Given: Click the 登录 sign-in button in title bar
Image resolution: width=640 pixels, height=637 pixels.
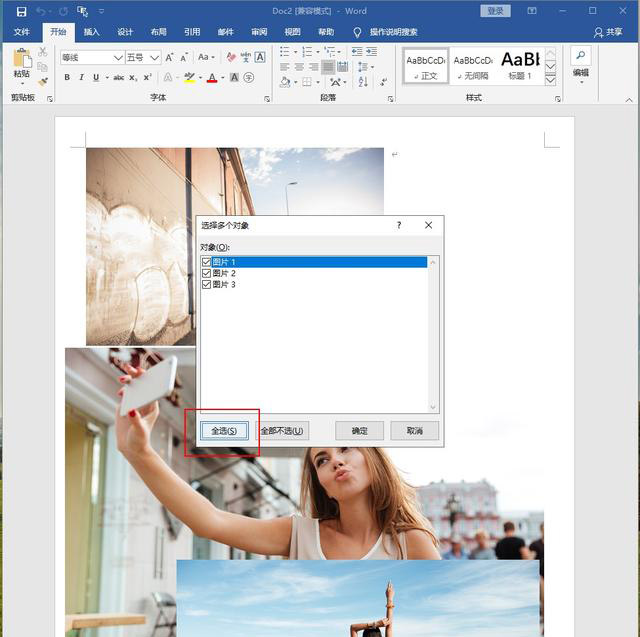Looking at the screenshot, I should pos(495,11).
